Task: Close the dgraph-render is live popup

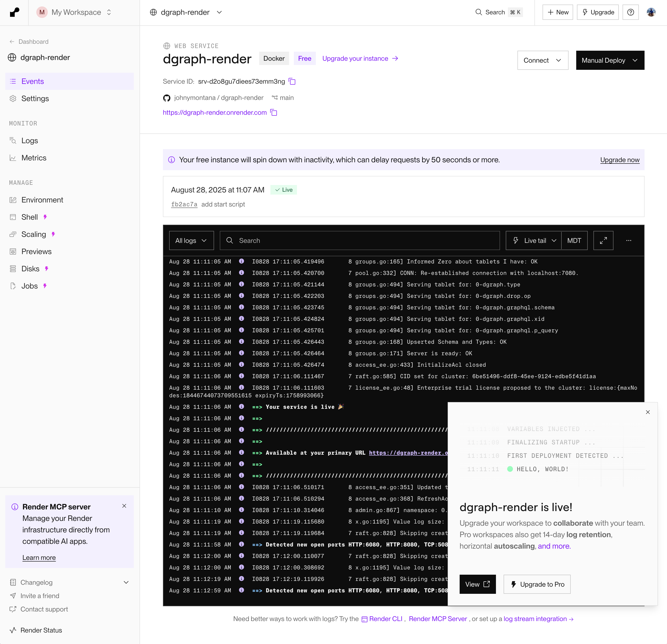Action: 648,412
